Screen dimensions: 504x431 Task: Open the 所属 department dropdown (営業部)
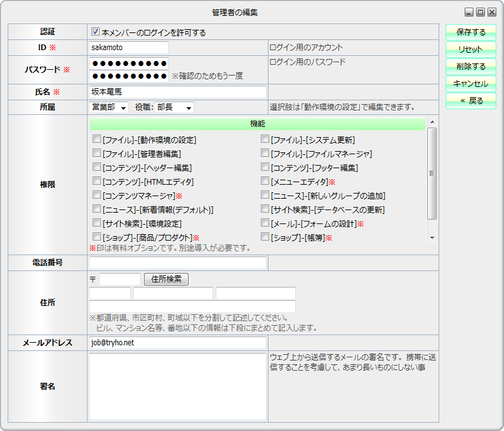[x=109, y=107]
